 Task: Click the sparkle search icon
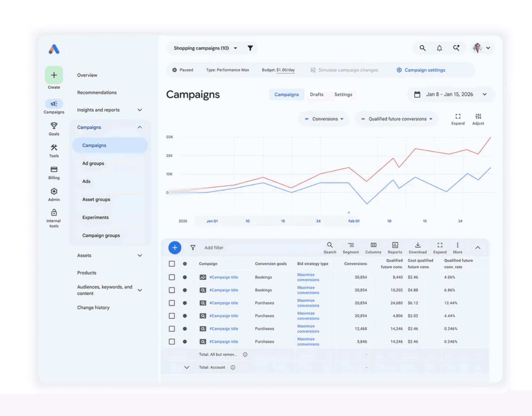tap(456, 48)
